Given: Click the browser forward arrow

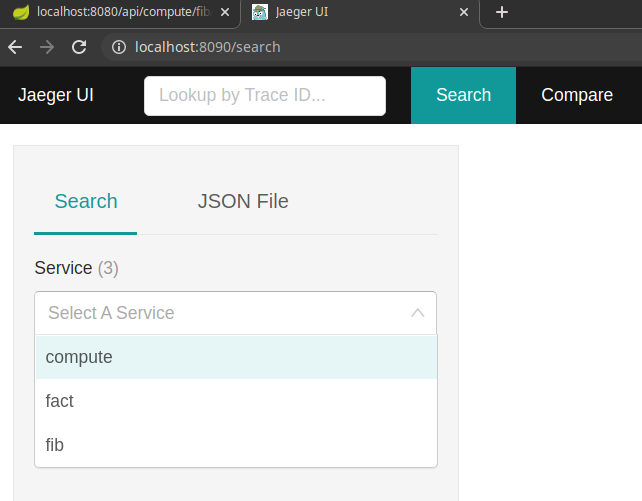Looking at the screenshot, I should [47, 47].
